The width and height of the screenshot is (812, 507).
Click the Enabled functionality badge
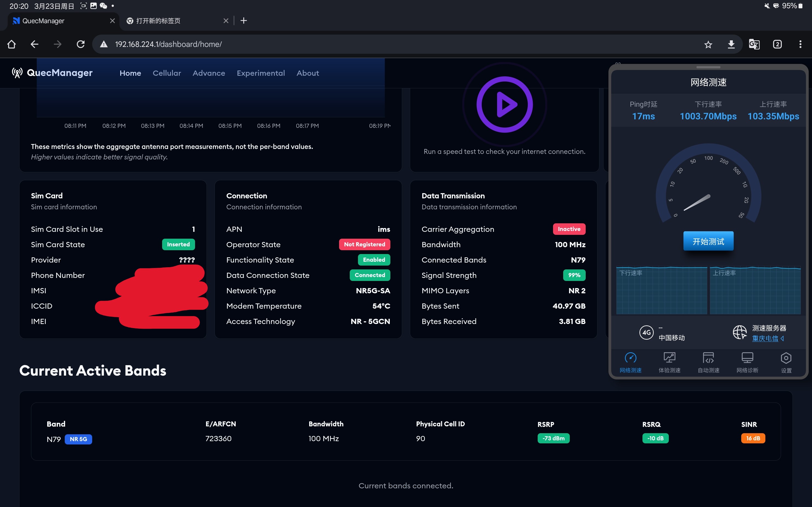pyautogui.click(x=374, y=260)
